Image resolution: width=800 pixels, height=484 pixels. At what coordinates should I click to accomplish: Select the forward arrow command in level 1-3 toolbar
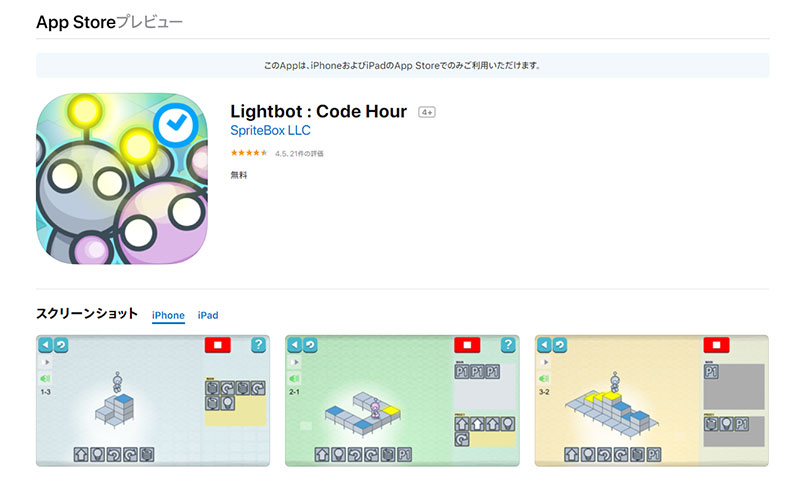coord(81,454)
